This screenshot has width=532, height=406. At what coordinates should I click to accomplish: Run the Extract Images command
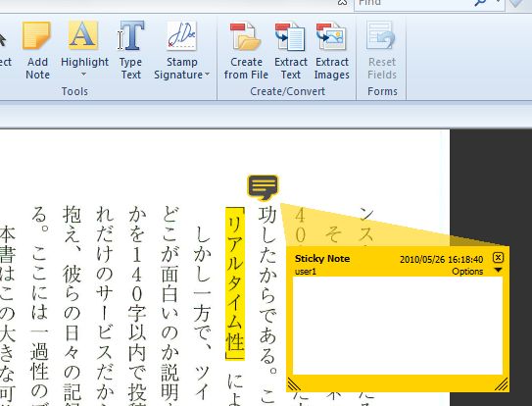[x=332, y=51]
